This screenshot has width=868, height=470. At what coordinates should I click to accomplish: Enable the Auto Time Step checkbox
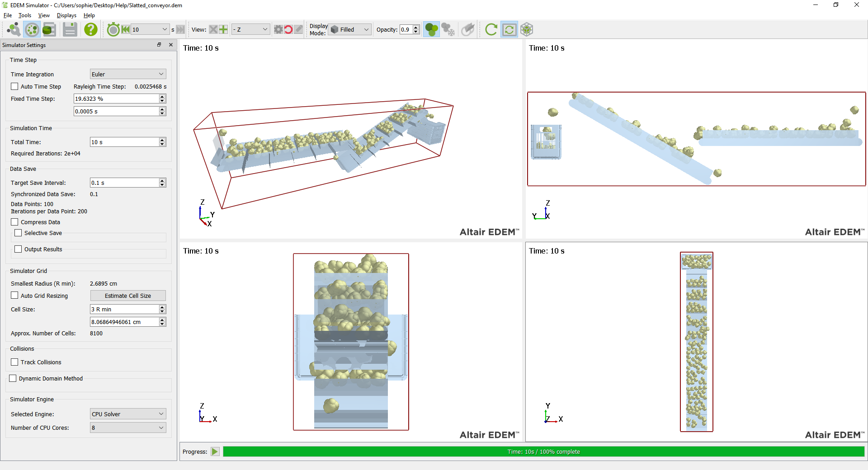(x=15, y=87)
